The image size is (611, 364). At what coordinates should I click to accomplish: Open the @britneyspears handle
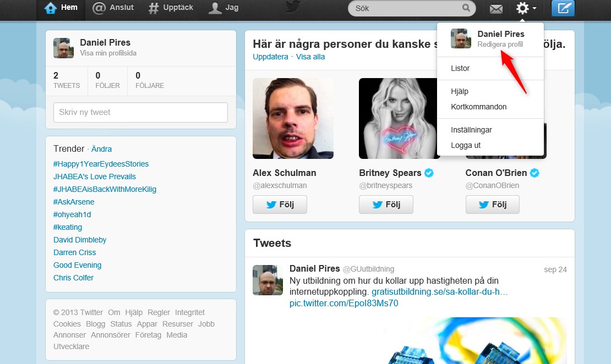pos(385,186)
